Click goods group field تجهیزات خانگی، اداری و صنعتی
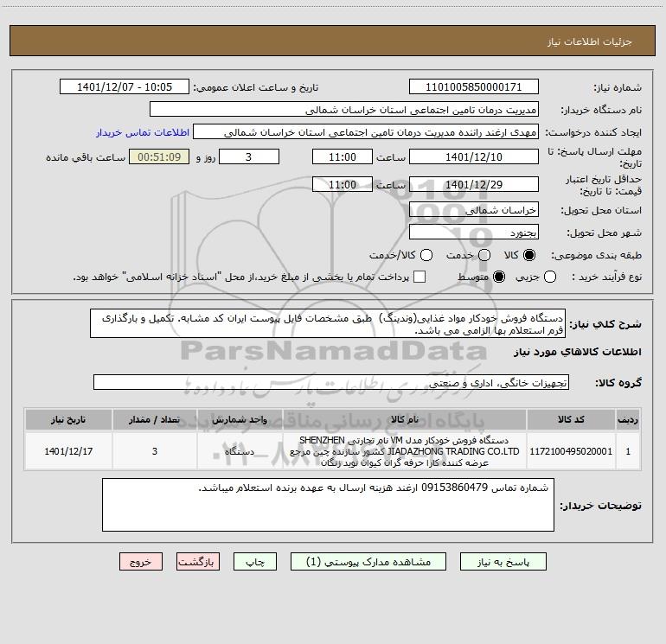 (x=331, y=382)
